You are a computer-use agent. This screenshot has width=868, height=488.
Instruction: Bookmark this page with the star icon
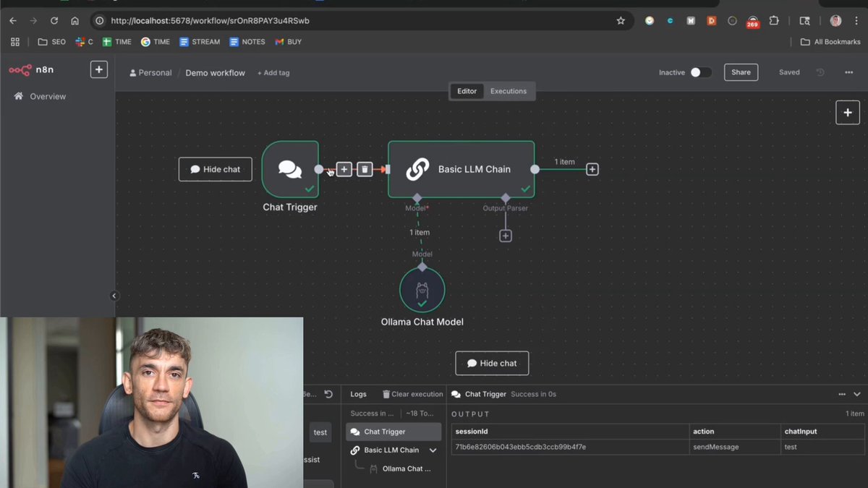coord(621,21)
